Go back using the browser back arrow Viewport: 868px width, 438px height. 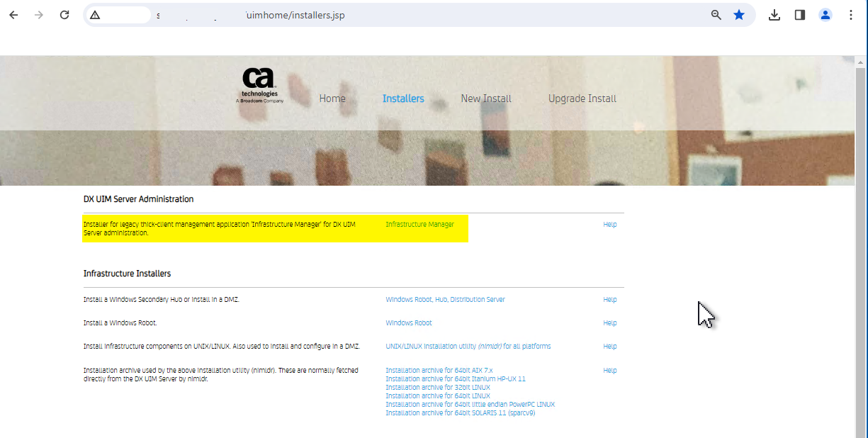pyautogui.click(x=13, y=14)
